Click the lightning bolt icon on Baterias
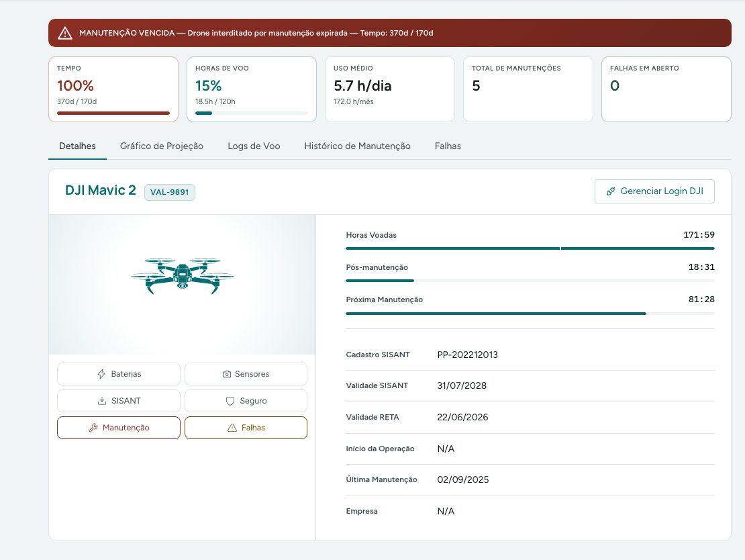 [101, 374]
